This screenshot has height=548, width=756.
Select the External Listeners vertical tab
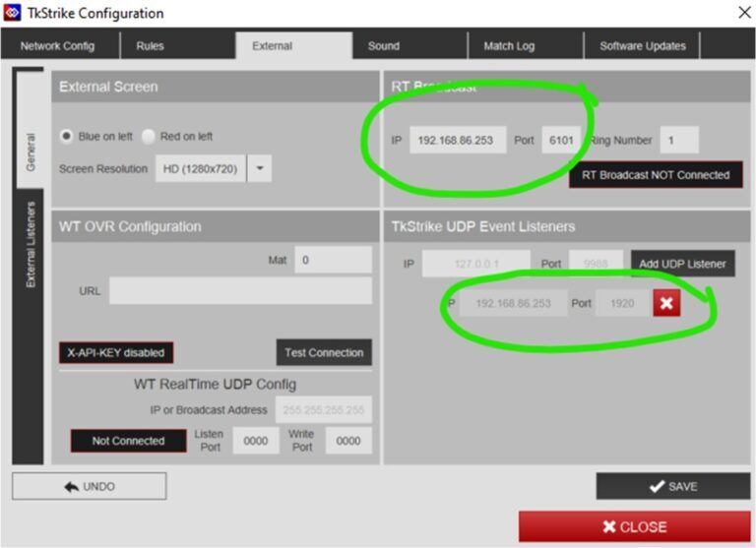(31, 246)
